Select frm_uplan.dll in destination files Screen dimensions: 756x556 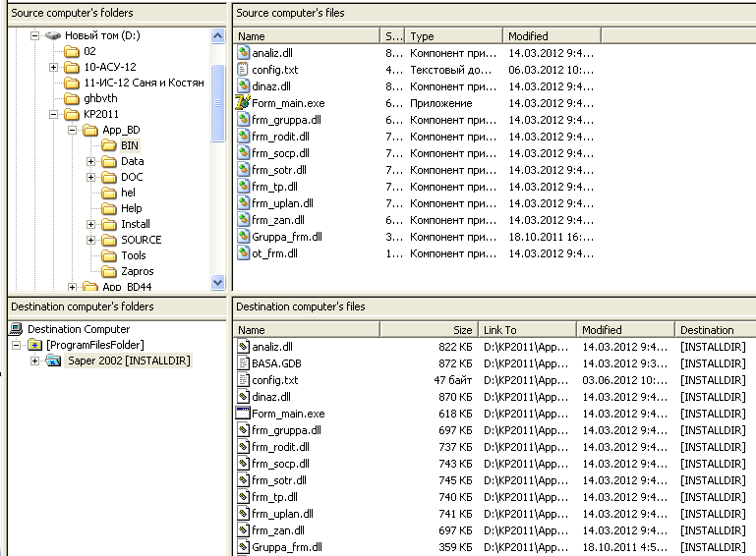pos(282,514)
